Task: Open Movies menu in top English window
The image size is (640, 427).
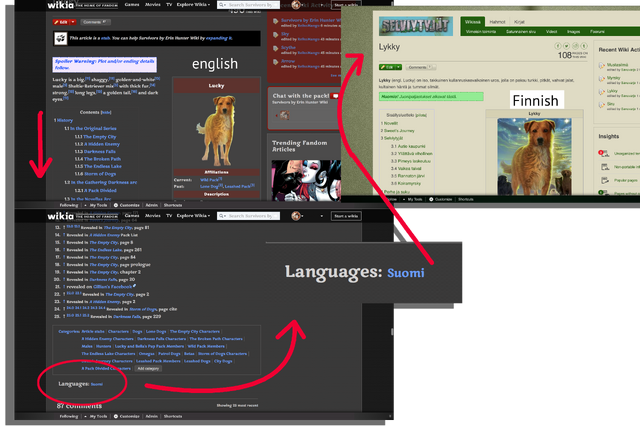Action: click(x=152, y=4)
